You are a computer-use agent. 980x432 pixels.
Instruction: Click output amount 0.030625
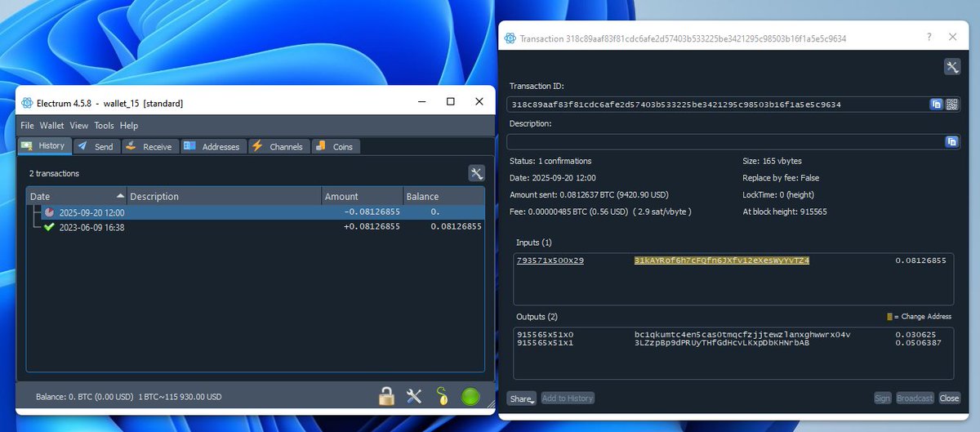[x=915, y=334]
